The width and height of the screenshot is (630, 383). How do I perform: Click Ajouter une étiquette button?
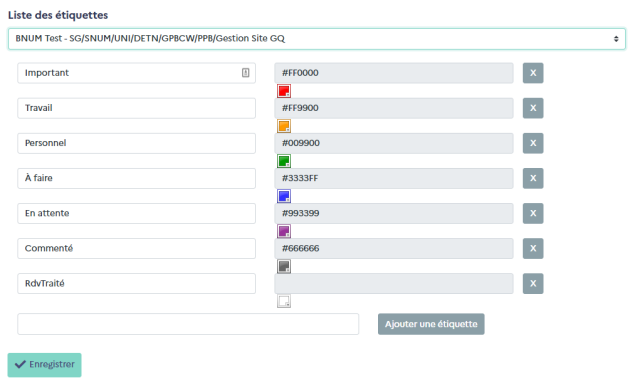[x=431, y=324]
